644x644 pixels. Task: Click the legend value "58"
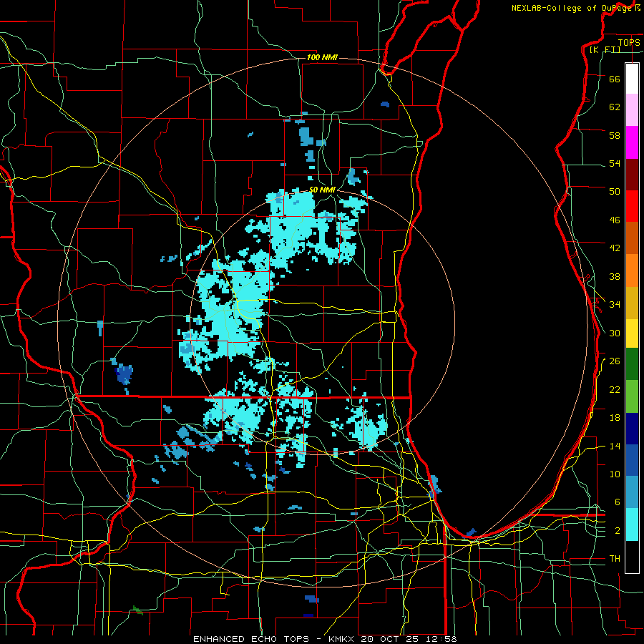[x=615, y=135]
